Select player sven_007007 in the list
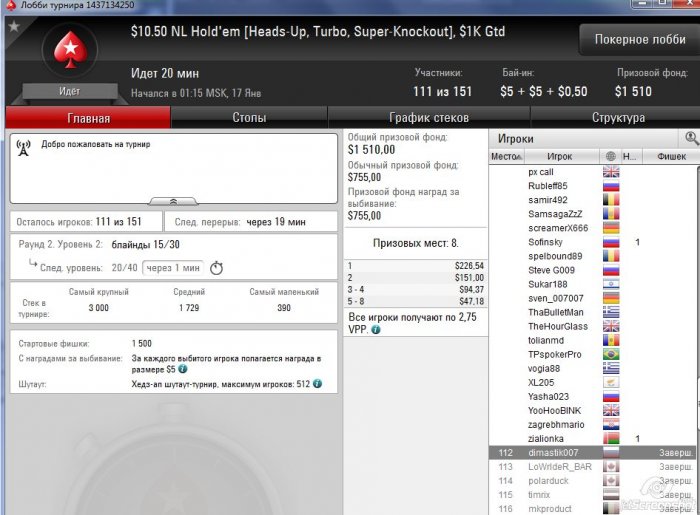The height and width of the screenshot is (515, 700). (x=592, y=298)
